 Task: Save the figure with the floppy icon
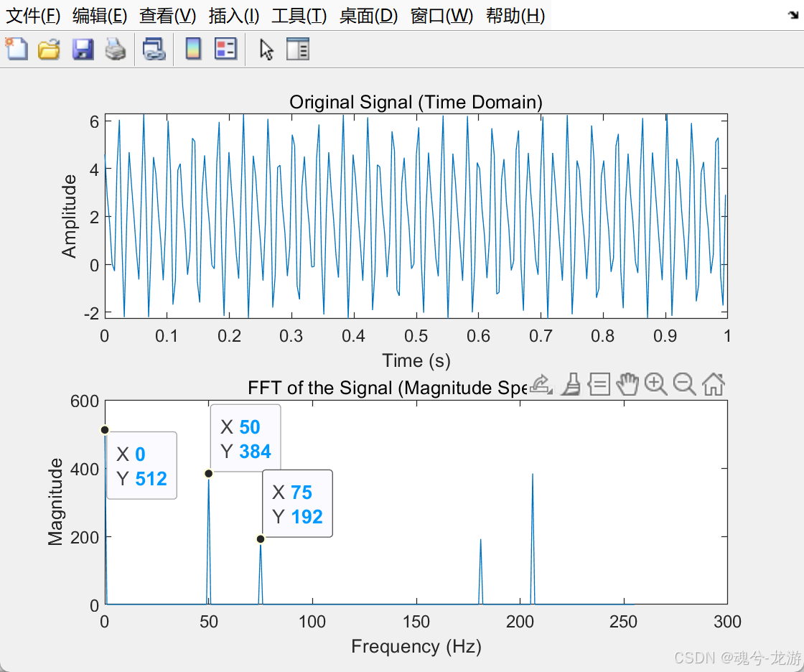(x=83, y=50)
